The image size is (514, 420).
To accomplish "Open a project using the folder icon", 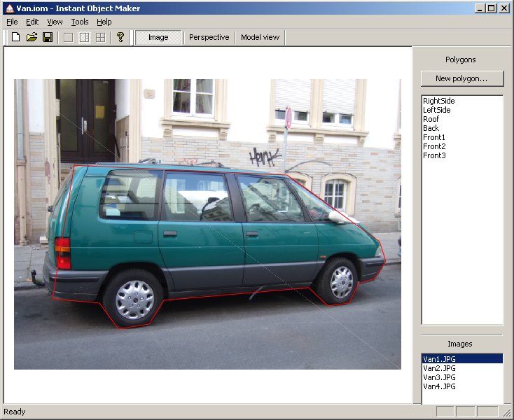I will pyautogui.click(x=32, y=37).
